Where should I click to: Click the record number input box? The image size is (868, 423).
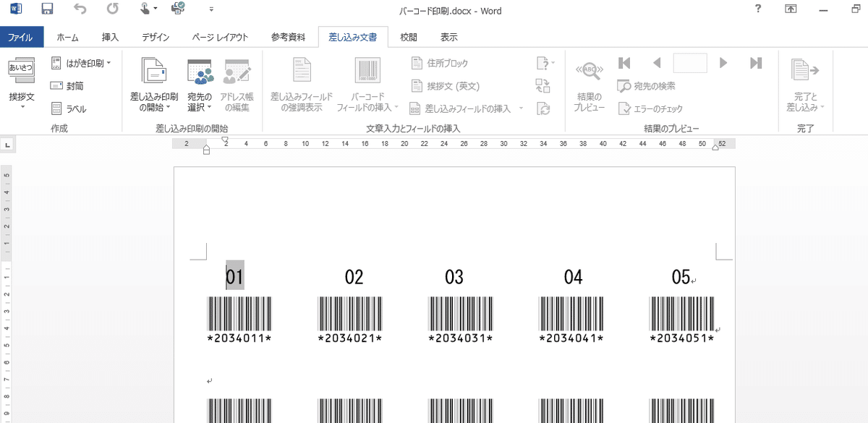(x=690, y=64)
